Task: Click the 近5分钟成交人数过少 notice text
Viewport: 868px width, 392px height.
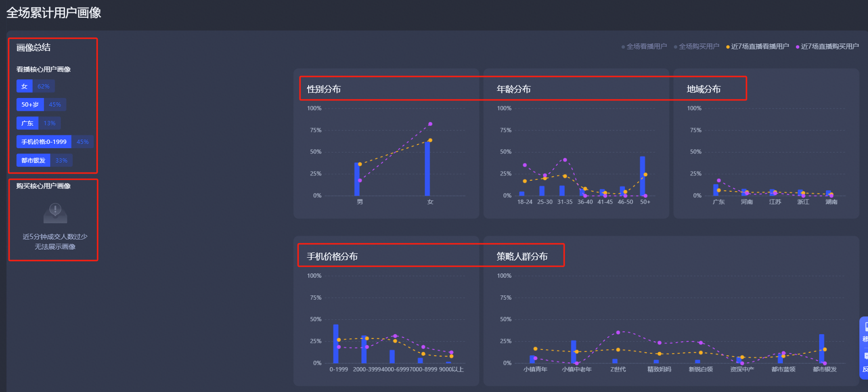Action: (55, 237)
